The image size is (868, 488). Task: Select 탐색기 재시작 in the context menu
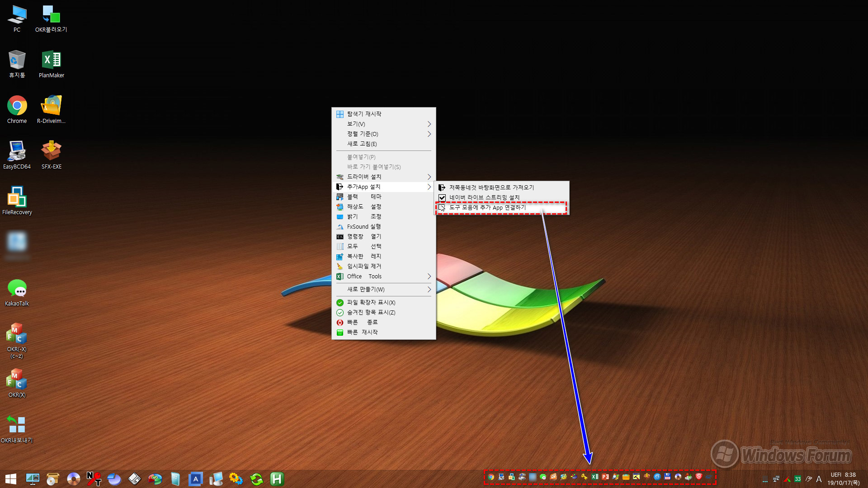(x=383, y=114)
